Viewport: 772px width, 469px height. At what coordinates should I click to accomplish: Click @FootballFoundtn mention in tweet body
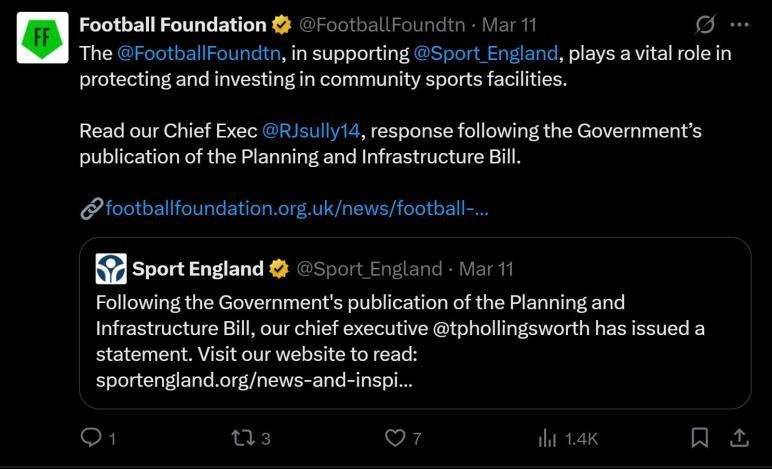click(x=199, y=53)
